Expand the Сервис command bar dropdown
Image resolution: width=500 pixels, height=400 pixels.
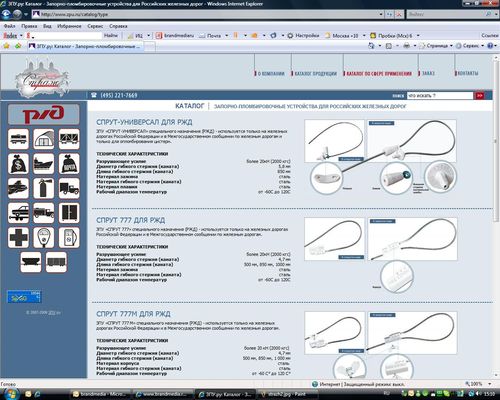[470, 46]
